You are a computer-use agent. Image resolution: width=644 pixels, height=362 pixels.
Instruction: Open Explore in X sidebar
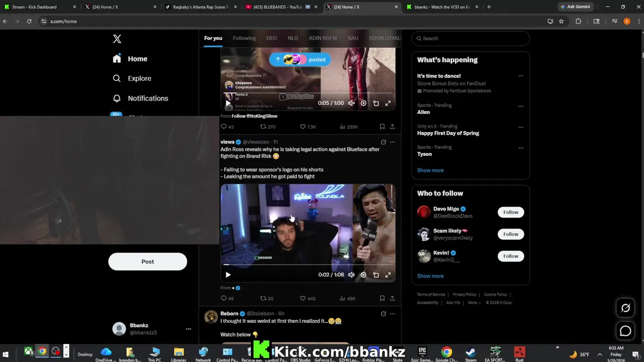click(132, 78)
